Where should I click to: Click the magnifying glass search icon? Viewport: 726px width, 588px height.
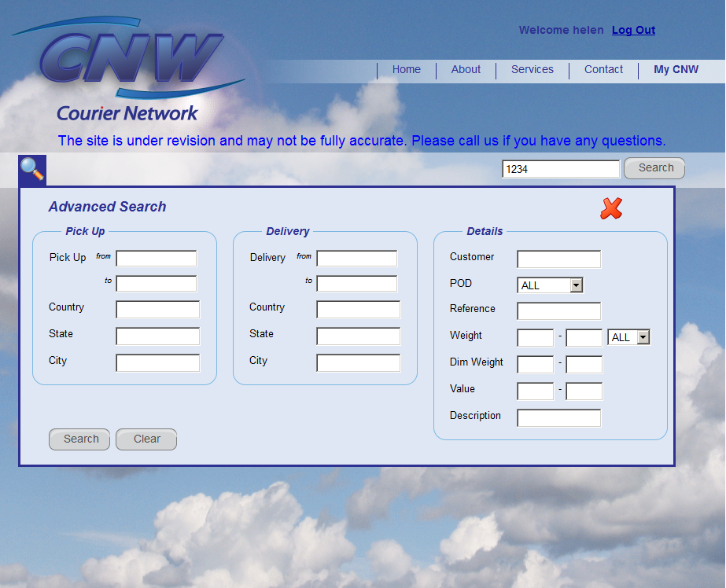32,169
